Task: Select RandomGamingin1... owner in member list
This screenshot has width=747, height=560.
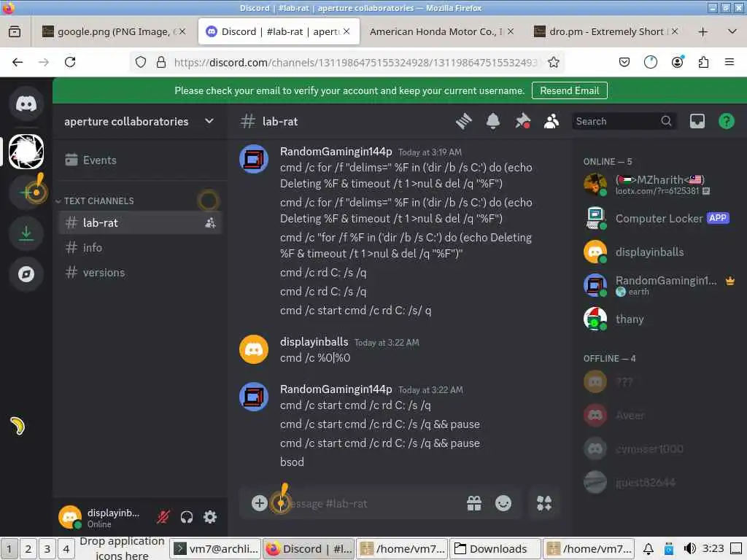Action: point(659,285)
